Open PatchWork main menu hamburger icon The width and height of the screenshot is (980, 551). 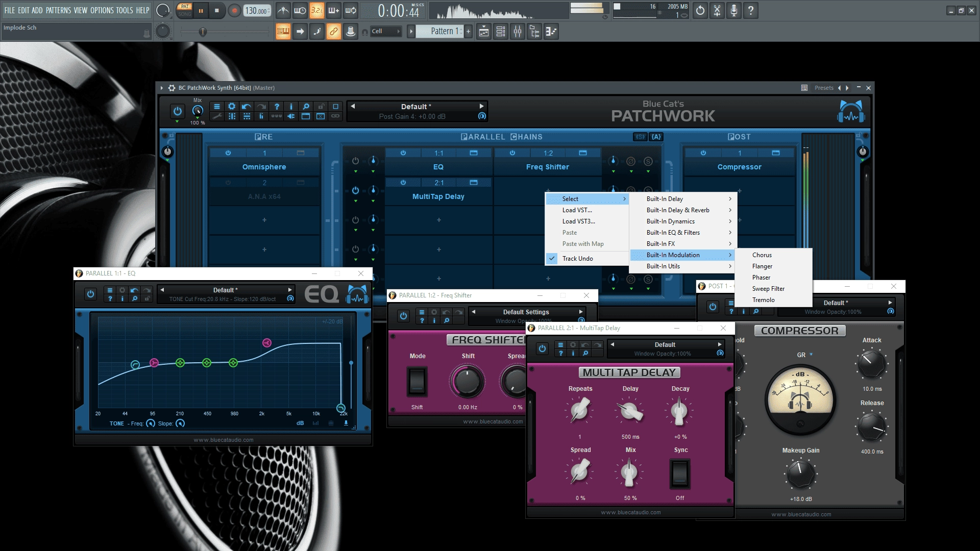tap(217, 107)
